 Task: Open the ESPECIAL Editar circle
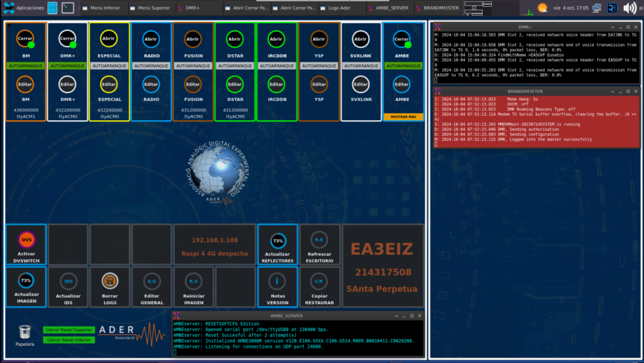coord(109,84)
